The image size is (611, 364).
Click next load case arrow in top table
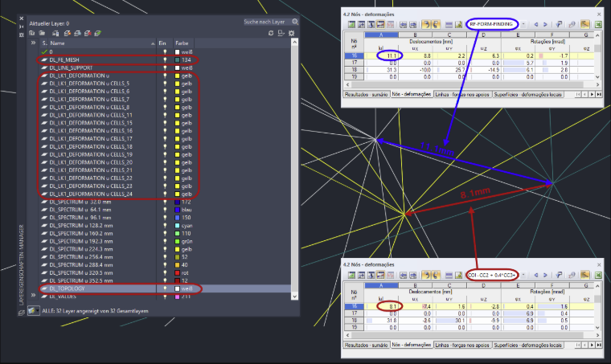[x=545, y=25]
